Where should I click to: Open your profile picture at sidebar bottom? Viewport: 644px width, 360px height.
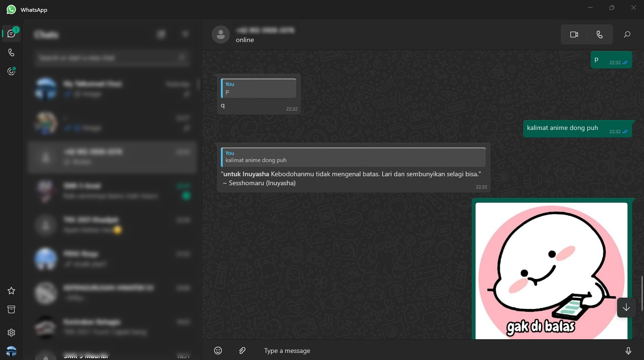coord(11,351)
